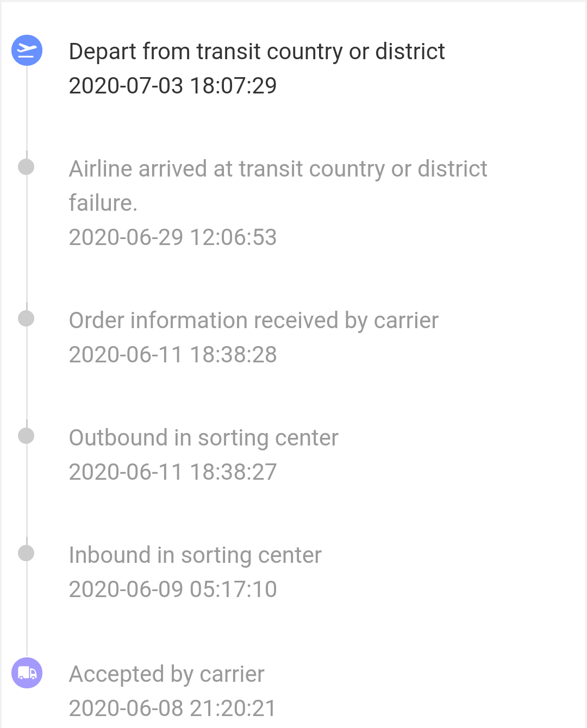The image size is (587, 728).
Task: Open the Airline arrived at transit country entry
Action: coord(278,169)
